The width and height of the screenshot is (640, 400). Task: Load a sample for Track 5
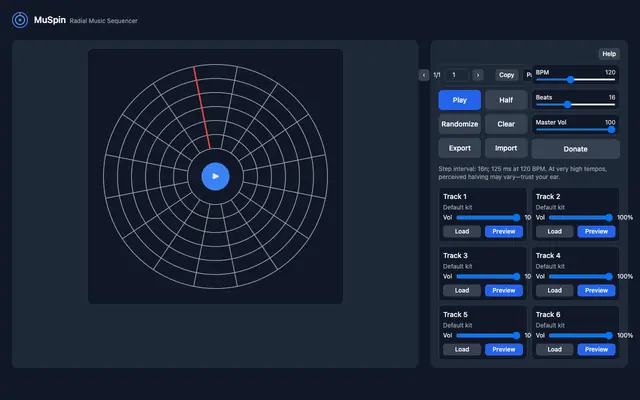(462, 349)
